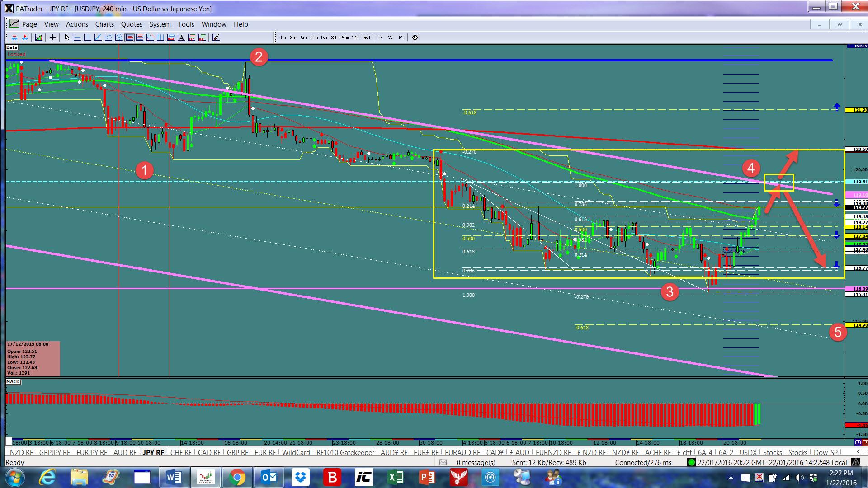Select the vertical line drawing tool
868x488 pixels.
(x=87, y=38)
